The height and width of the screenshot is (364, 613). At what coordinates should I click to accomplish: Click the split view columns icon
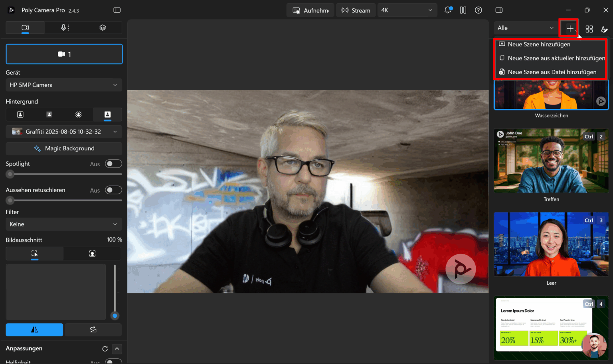[463, 10]
